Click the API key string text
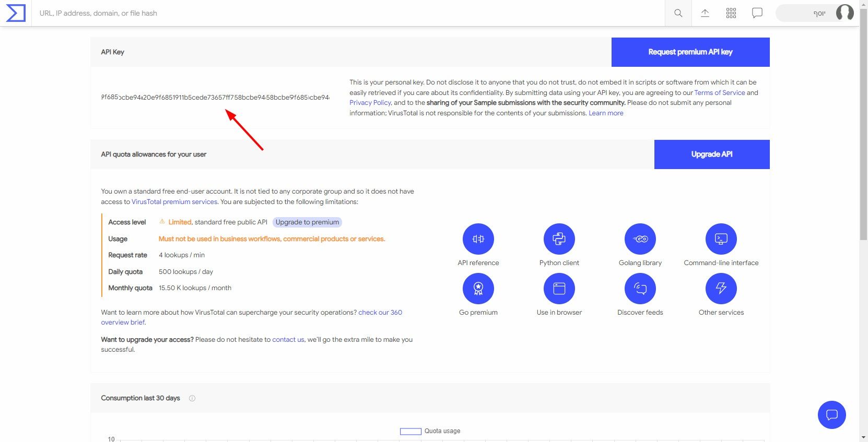 tap(215, 97)
